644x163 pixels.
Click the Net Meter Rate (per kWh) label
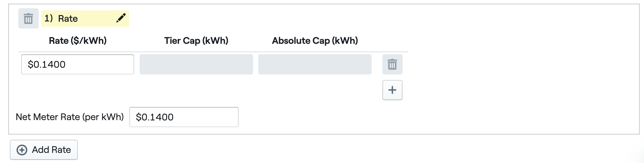[70, 117]
